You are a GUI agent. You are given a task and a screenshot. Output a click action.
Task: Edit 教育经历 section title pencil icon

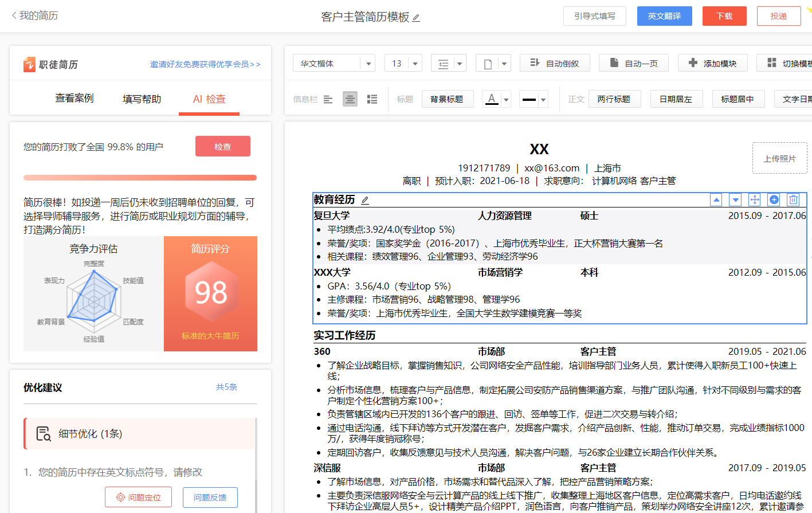point(365,200)
